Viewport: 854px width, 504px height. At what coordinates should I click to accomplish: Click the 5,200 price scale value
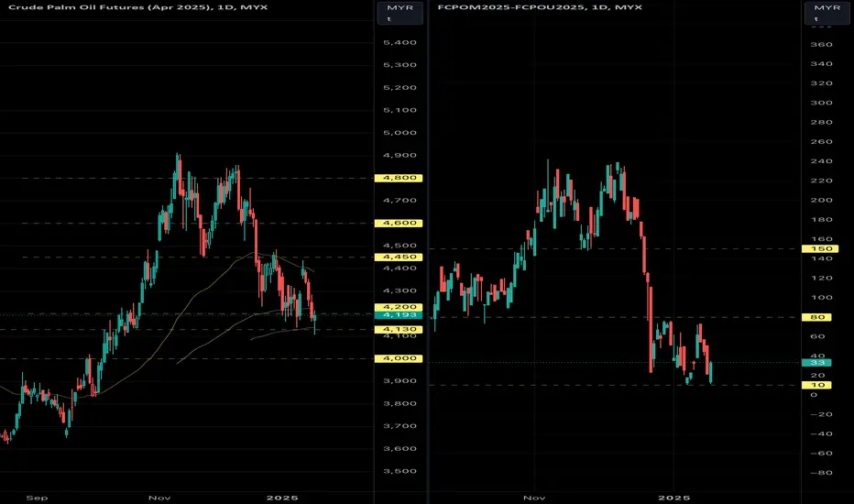click(400, 88)
